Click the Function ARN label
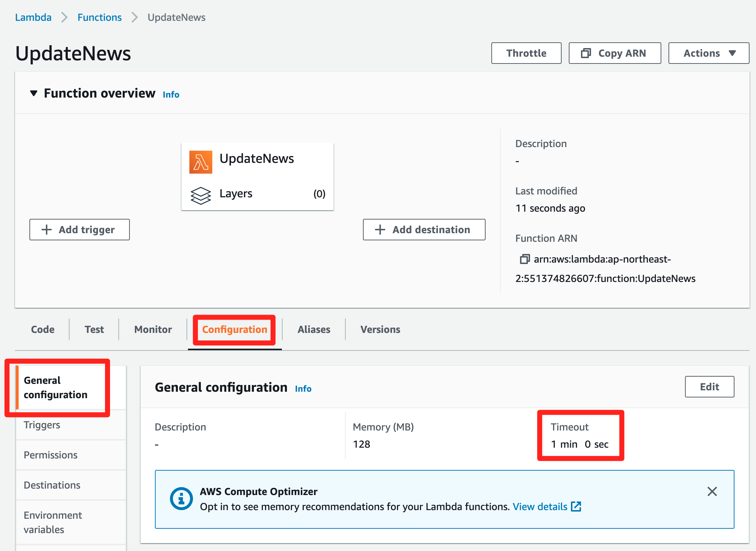The image size is (756, 551). 546,238
